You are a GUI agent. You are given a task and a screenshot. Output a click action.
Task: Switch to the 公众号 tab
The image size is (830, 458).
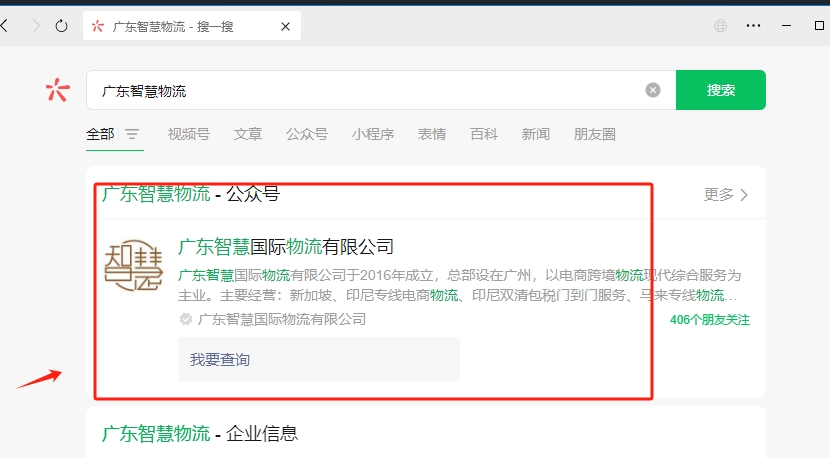307,134
